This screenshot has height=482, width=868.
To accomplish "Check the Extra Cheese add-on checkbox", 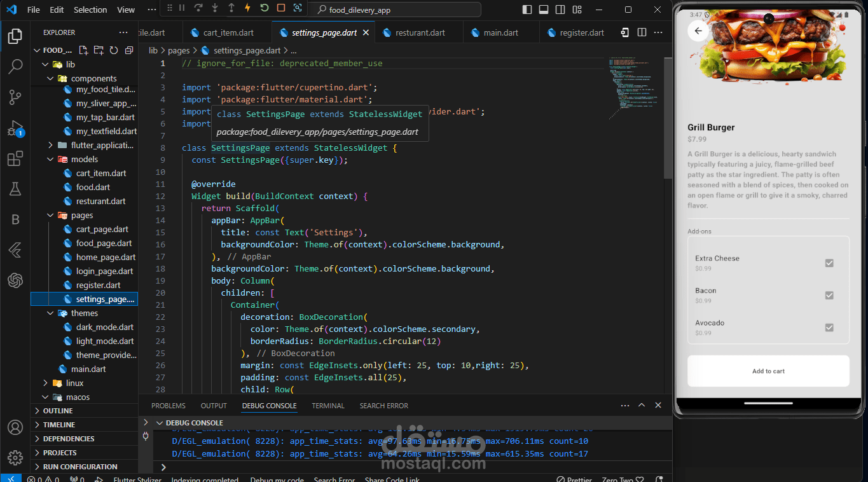I will pos(829,263).
